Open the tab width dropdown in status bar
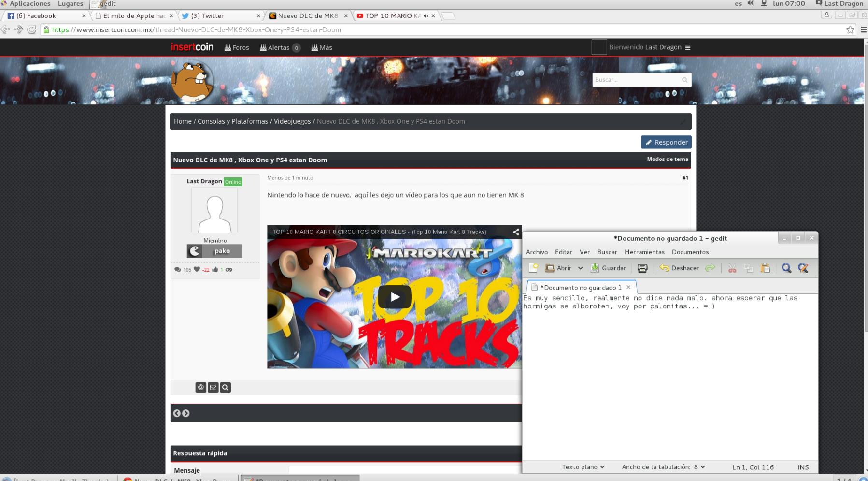The width and height of the screenshot is (868, 481). click(663, 467)
